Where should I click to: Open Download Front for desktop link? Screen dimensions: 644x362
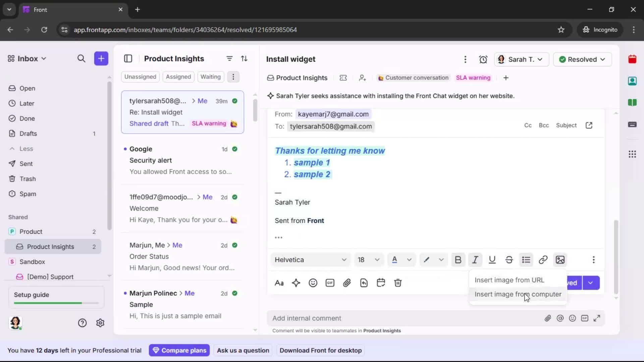pos(321,350)
